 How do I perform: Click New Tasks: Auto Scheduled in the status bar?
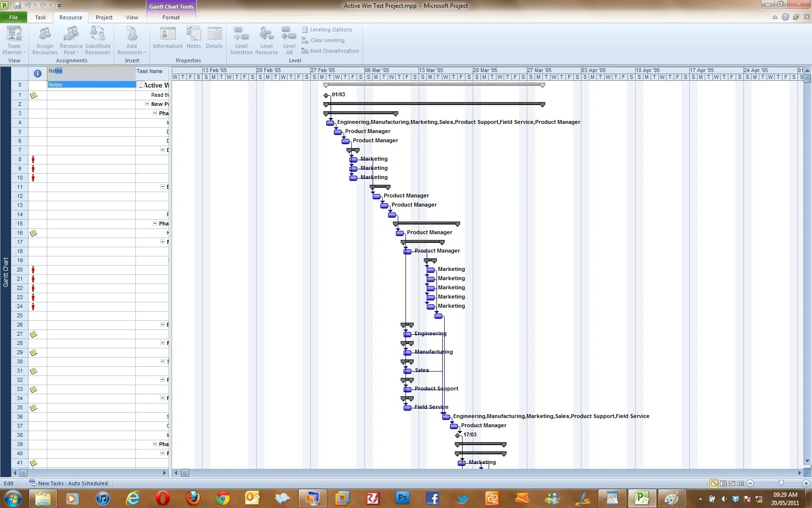(68, 483)
